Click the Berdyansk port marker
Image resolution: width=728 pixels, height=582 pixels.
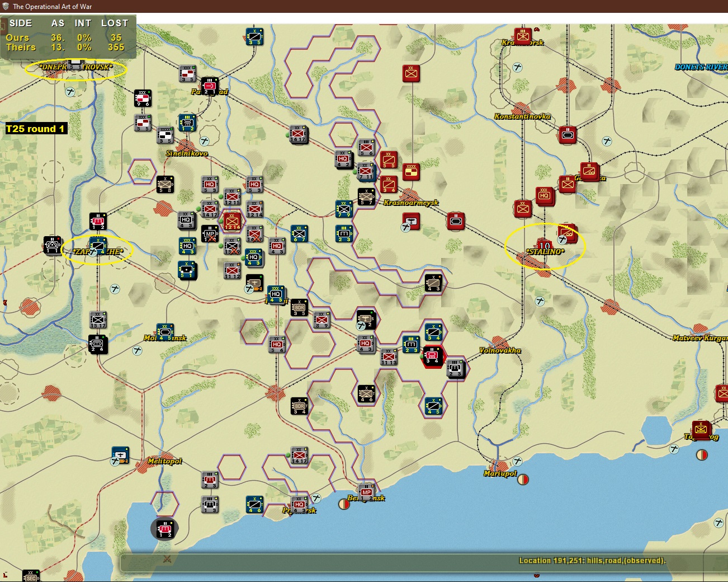point(344,504)
